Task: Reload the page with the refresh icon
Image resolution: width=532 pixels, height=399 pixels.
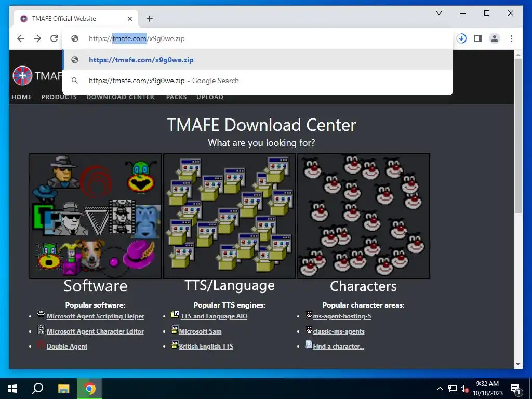Action: 54,38
